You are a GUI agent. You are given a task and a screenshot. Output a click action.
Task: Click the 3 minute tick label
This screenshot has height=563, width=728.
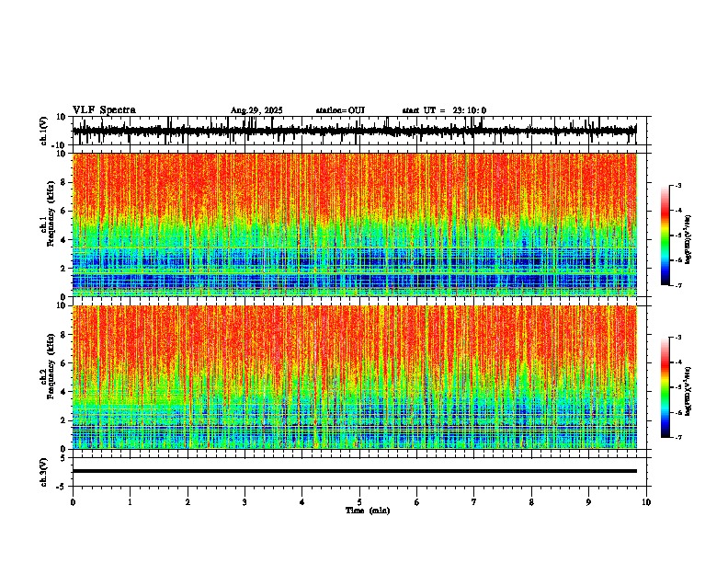click(245, 502)
